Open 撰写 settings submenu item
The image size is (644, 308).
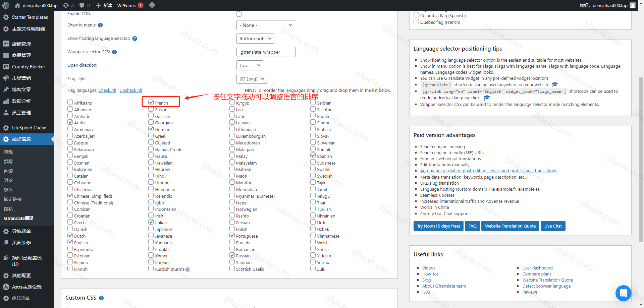click(8, 162)
